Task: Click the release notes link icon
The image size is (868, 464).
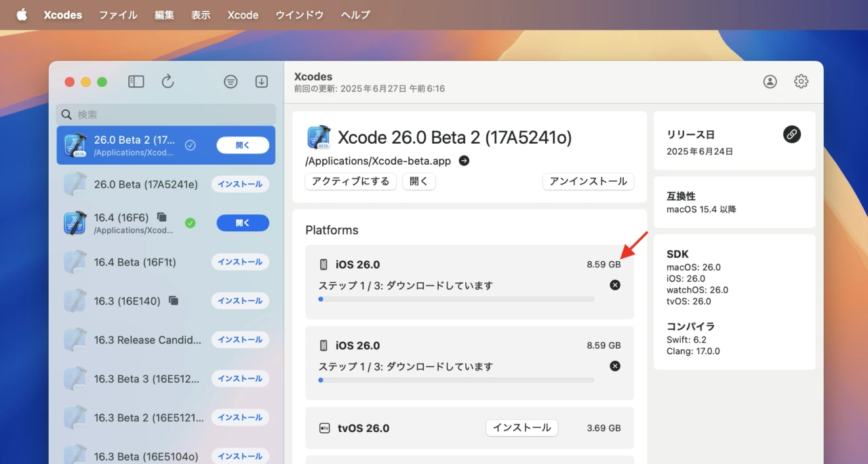Action: point(791,134)
